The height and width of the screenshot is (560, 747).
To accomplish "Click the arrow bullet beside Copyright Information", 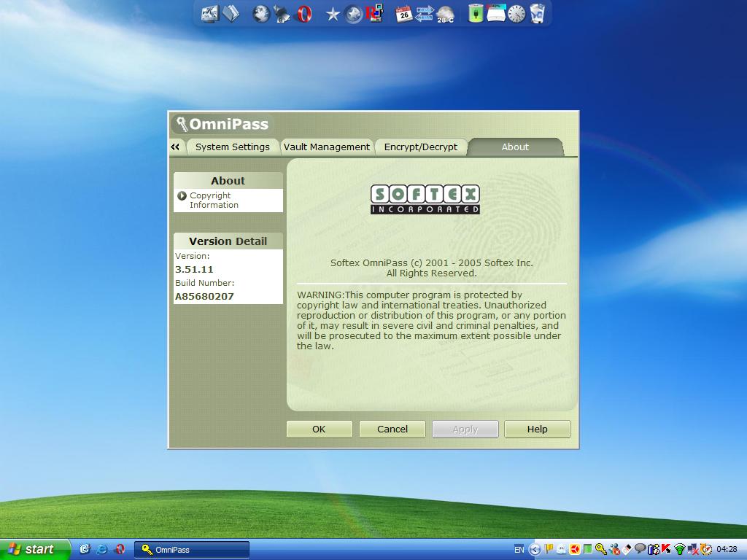I will point(182,195).
